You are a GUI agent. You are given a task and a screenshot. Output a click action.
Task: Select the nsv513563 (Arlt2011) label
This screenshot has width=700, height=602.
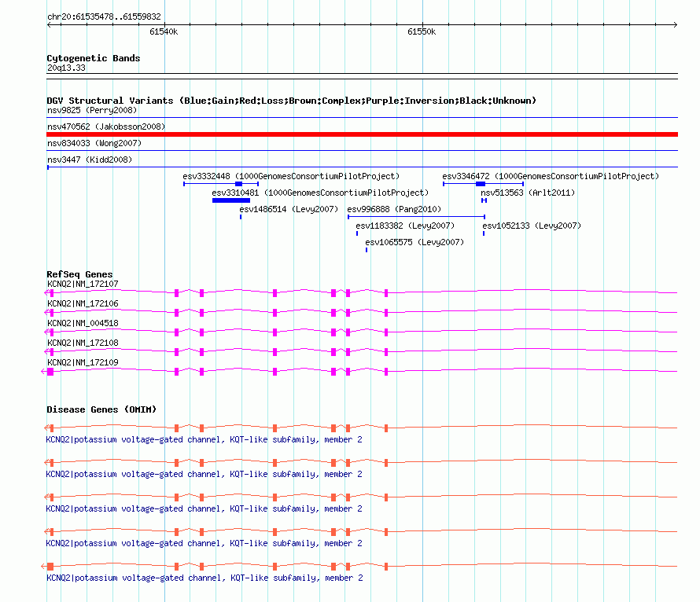[x=528, y=193]
